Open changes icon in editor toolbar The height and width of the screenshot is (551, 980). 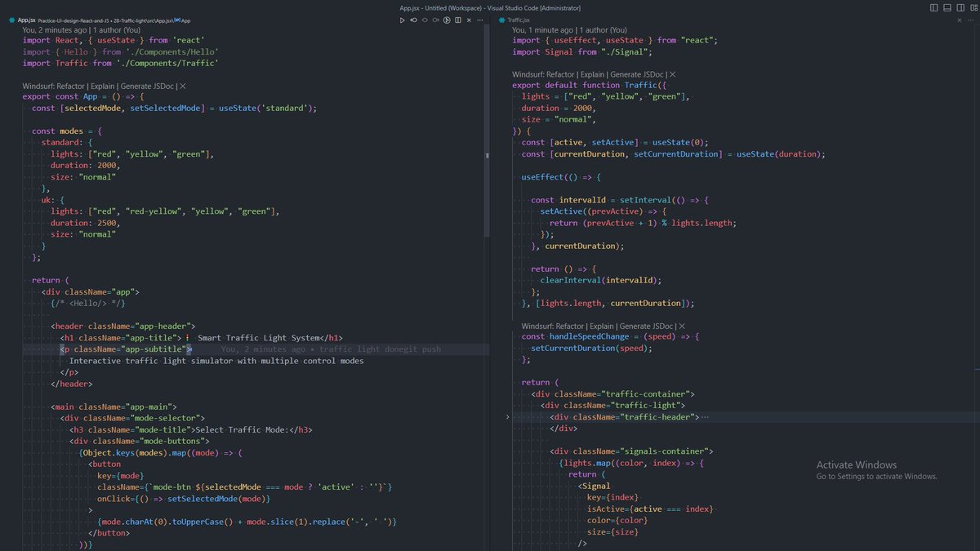pyautogui.click(x=414, y=20)
